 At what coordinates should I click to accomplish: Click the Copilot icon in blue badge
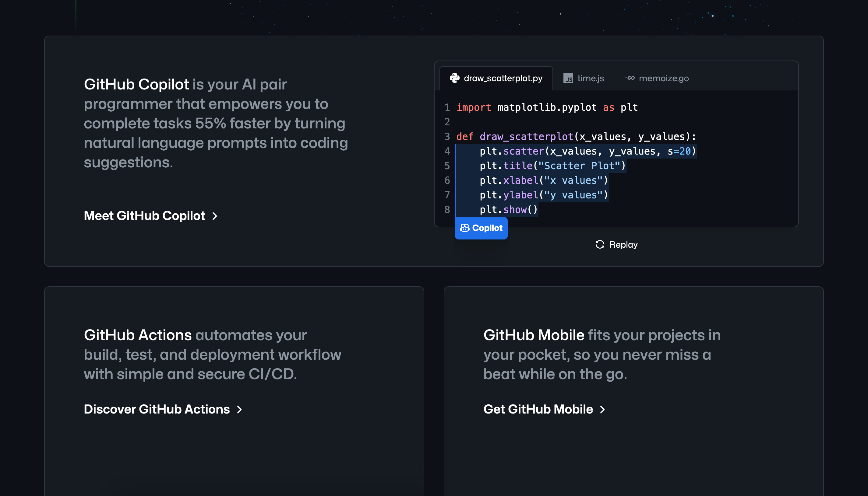pos(465,228)
